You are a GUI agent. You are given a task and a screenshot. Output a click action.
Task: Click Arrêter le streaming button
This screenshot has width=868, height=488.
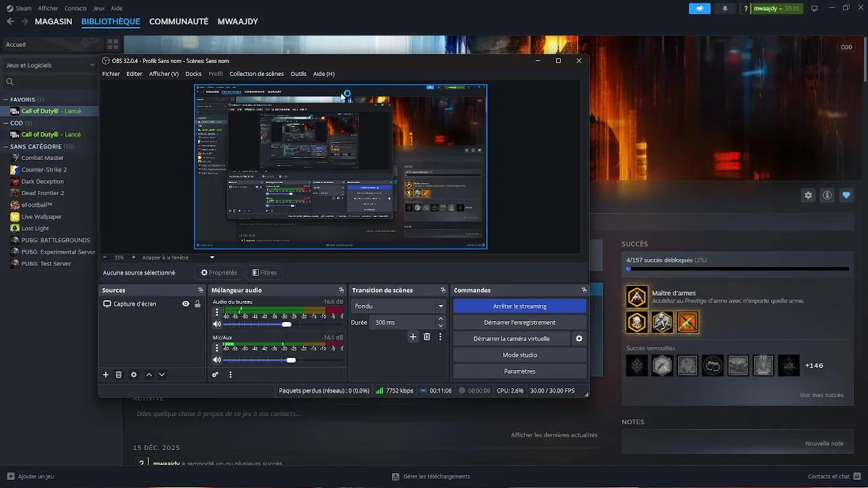(x=519, y=306)
